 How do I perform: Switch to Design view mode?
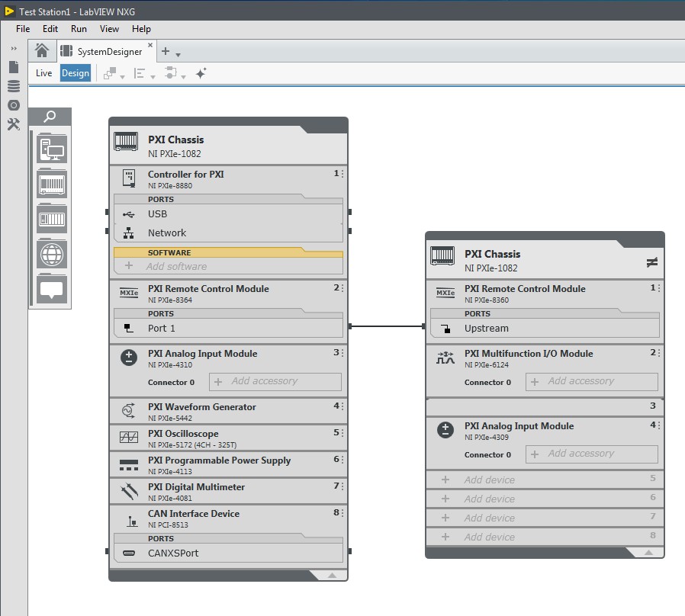76,73
